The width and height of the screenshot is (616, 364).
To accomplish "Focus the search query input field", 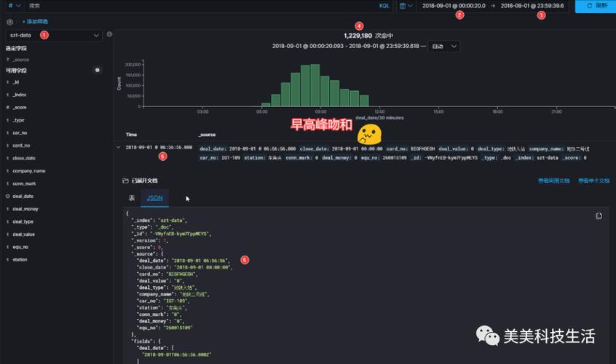I will pos(200,6).
